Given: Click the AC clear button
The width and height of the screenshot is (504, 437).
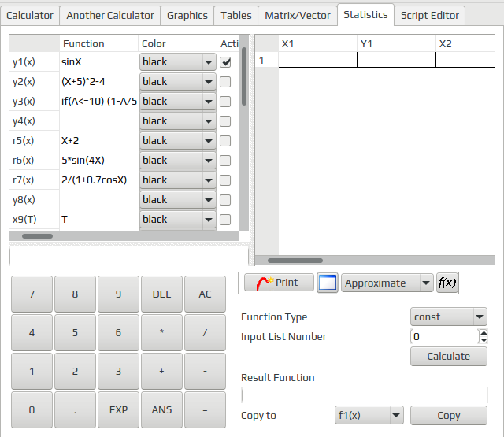Looking at the screenshot, I should [x=205, y=294].
